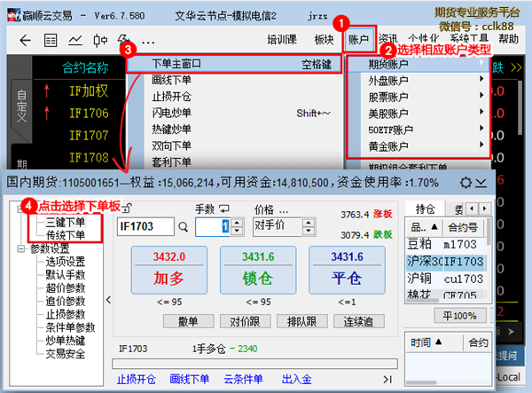The height and width of the screenshot is (393, 532).
Task: Open the 培训课 menu
Action: click(282, 40)
